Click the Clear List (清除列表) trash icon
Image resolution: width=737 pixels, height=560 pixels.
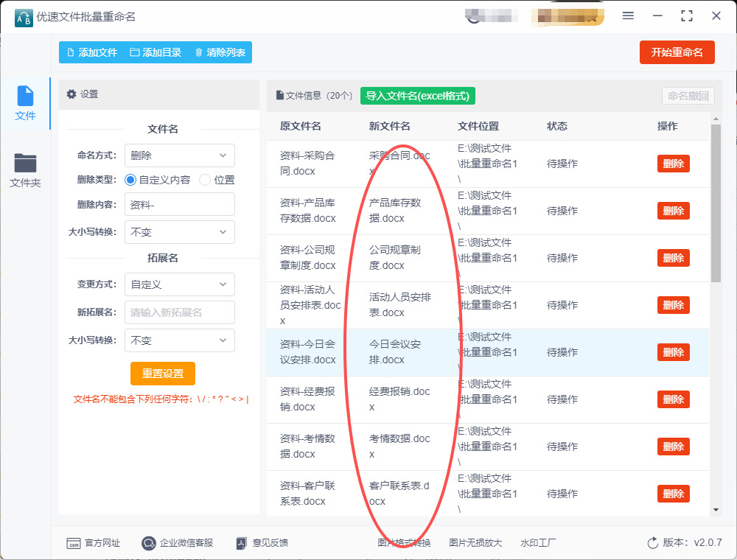[198, 52]
